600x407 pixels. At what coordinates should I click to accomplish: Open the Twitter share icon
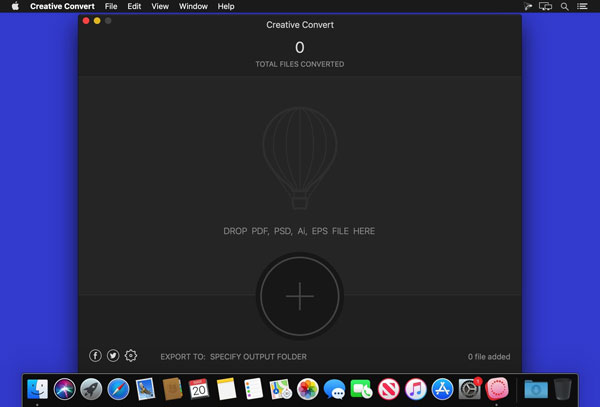pos(113,356)
